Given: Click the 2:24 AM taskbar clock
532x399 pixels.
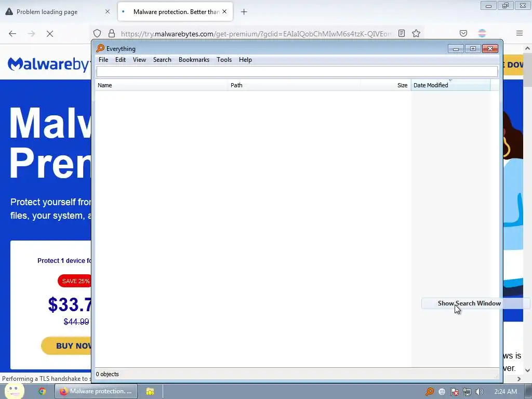Looking at the screenshot, I should pyautogui.click(x=506, y=392).
